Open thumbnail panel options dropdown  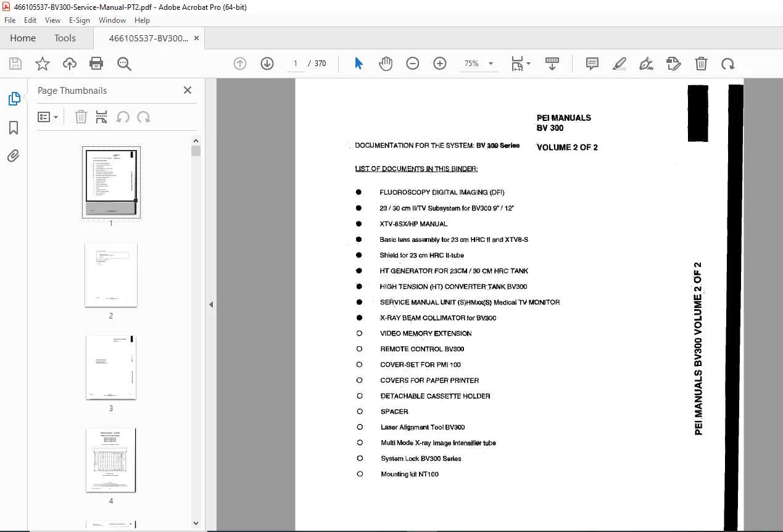click(x=48, y=117)
